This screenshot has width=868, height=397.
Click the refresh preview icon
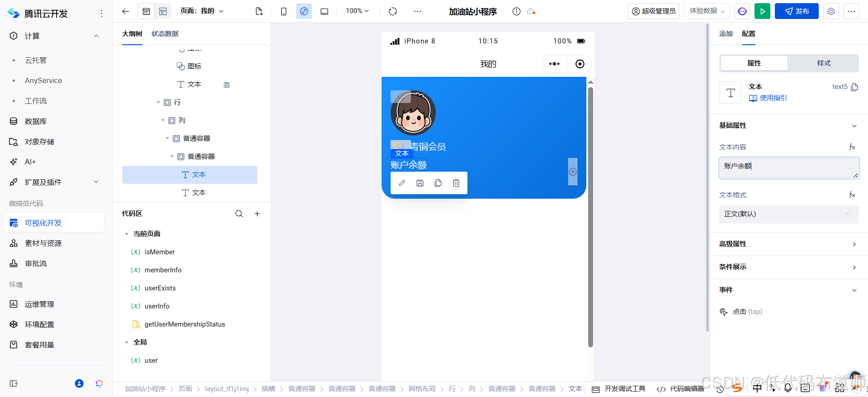393,11
